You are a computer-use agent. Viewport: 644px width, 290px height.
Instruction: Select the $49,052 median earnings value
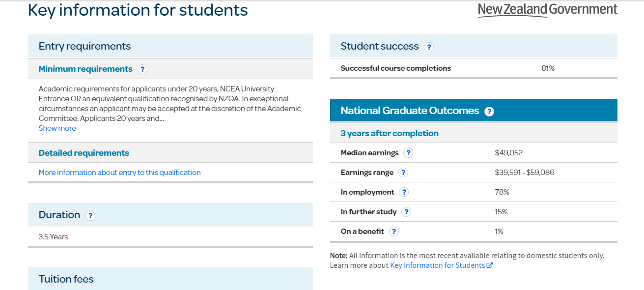pyautogui.click(x=509, y=153)
